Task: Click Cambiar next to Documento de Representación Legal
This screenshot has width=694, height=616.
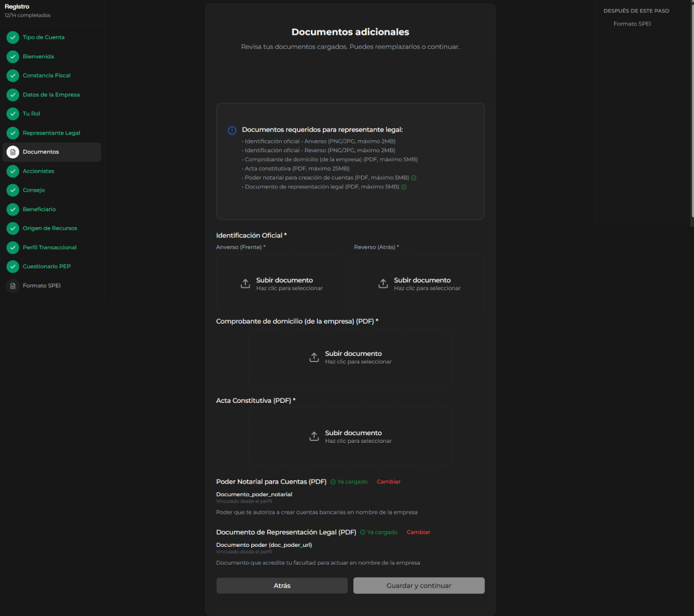Action: (418, 532)
